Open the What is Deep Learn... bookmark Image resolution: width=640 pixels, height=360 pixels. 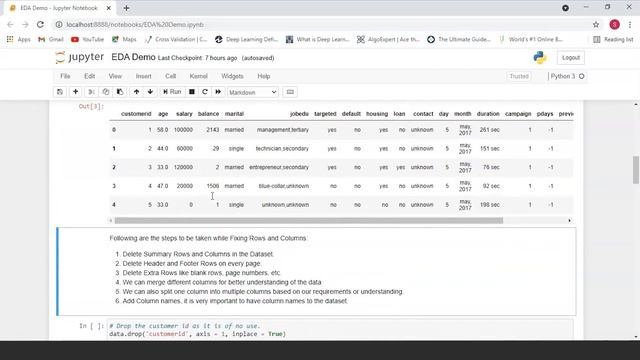pos(317,39)
